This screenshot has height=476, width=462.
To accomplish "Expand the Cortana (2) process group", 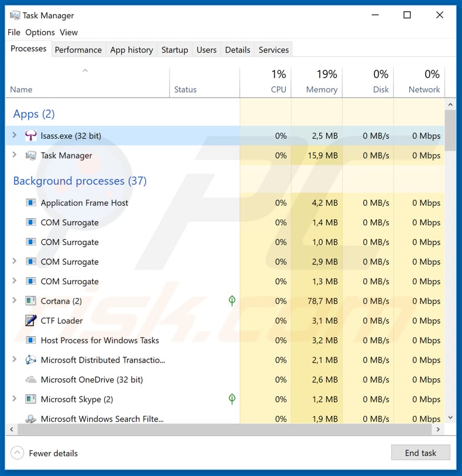I will click(14, 300).
